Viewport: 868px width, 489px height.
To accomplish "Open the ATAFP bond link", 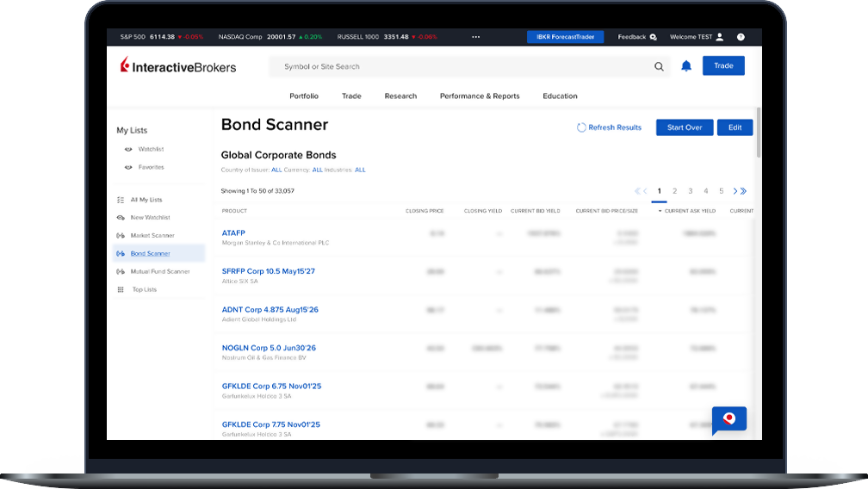I will pyautogui.click(x=233, y=232).
